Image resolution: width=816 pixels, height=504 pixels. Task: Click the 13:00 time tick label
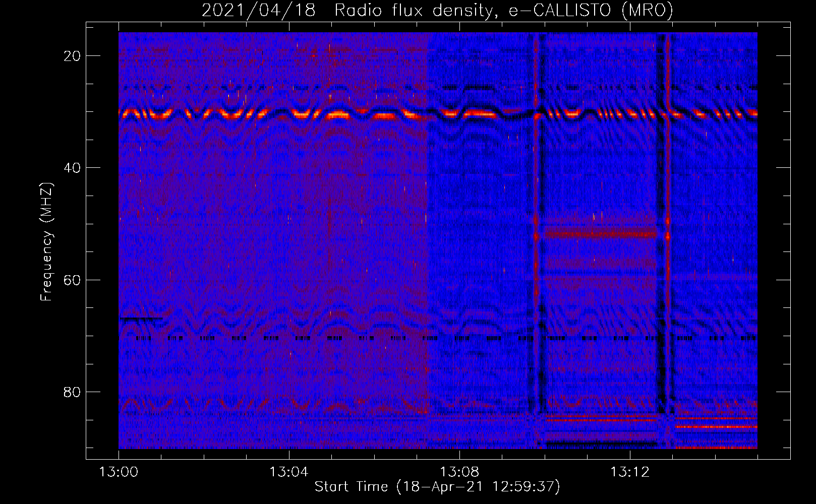119,472
